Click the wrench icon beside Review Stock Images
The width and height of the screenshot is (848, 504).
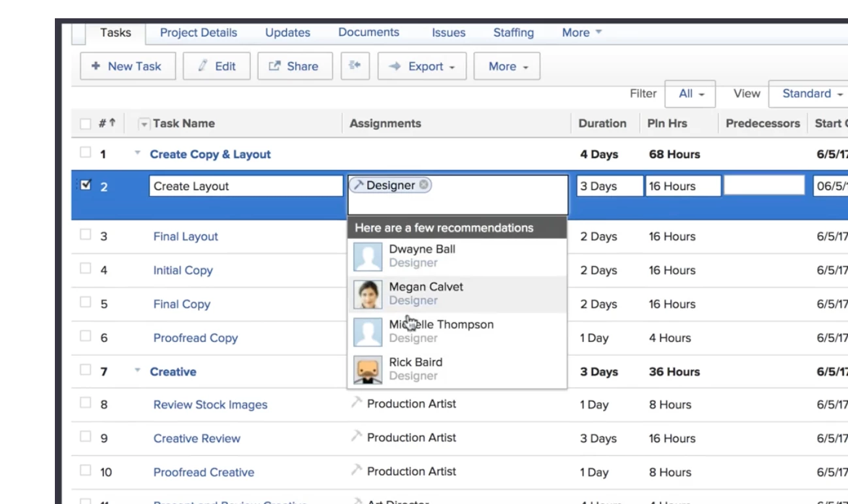[x=356, y=402]
